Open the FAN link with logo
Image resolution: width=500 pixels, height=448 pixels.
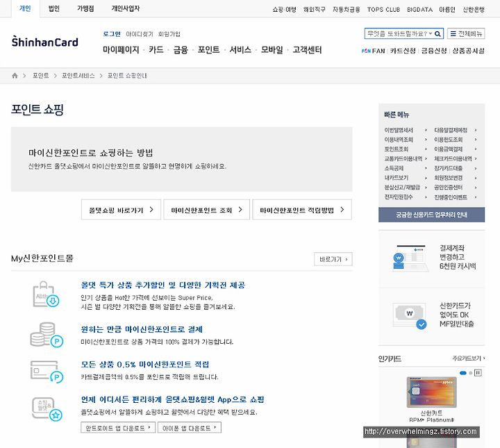pos(373,51)
